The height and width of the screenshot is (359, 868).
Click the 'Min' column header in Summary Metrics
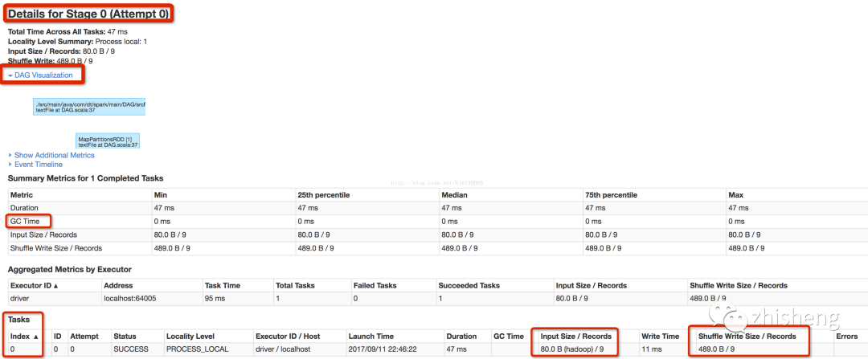160,195
